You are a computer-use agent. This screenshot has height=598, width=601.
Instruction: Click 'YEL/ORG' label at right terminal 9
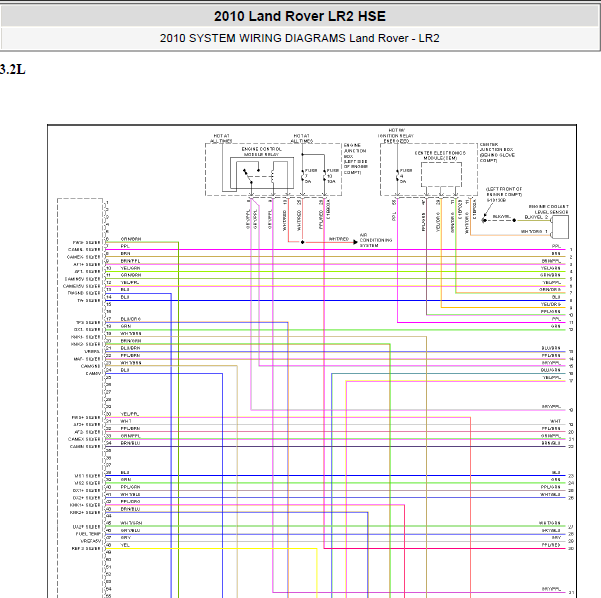coord(551,304)
